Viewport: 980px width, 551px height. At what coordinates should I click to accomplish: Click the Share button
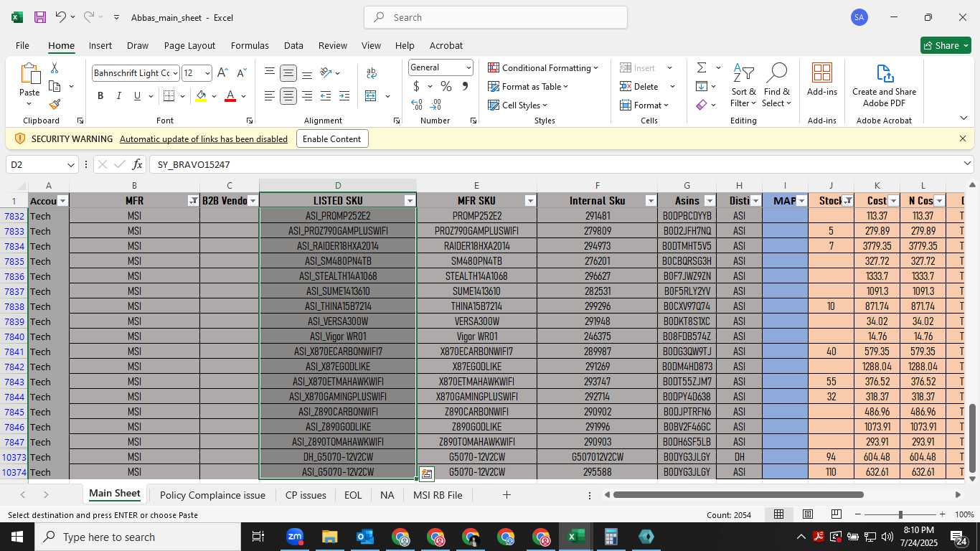click(946, 45)
